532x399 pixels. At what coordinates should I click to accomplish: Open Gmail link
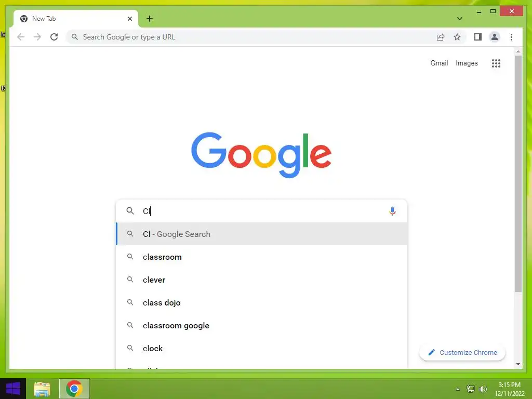pyautogui.click(x=439, y=63)
